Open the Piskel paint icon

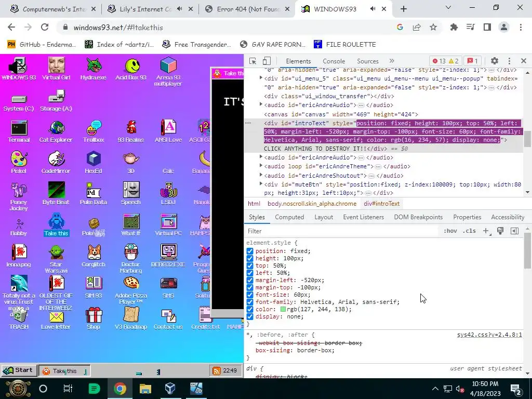click(x=19, y=163)
